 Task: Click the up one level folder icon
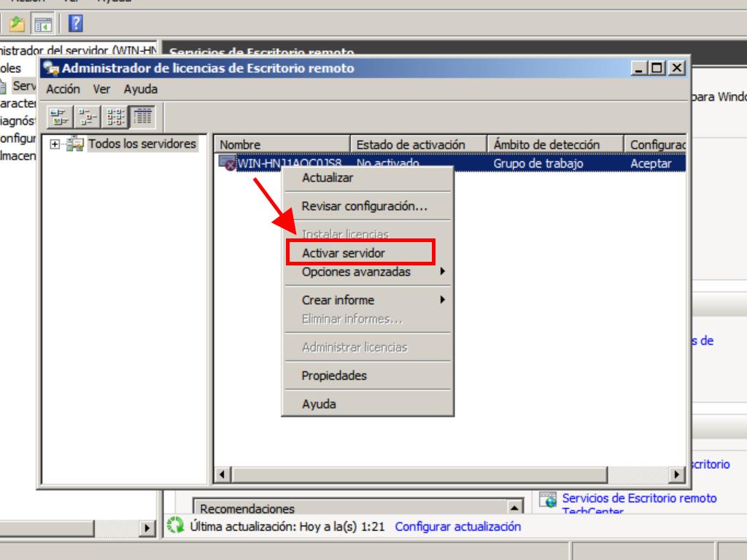(x=17, y=24)
